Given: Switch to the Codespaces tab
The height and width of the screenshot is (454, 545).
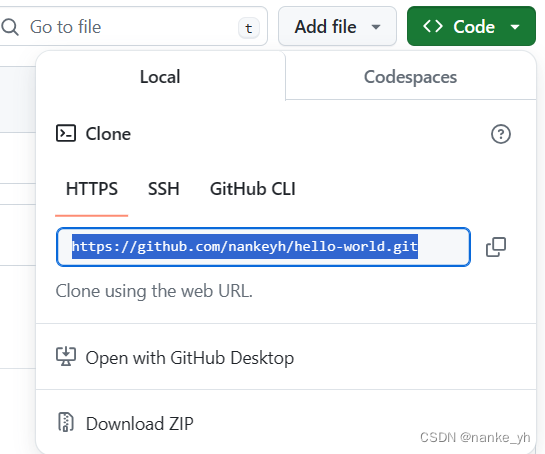Looking at the screenshot, I should click(410, 77).
